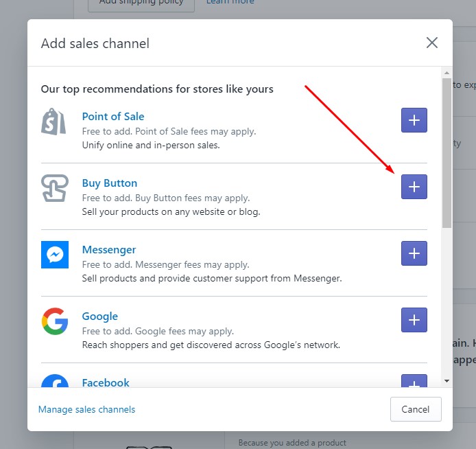Click 'Sell products and provide customer support' text

coord(212,278)
